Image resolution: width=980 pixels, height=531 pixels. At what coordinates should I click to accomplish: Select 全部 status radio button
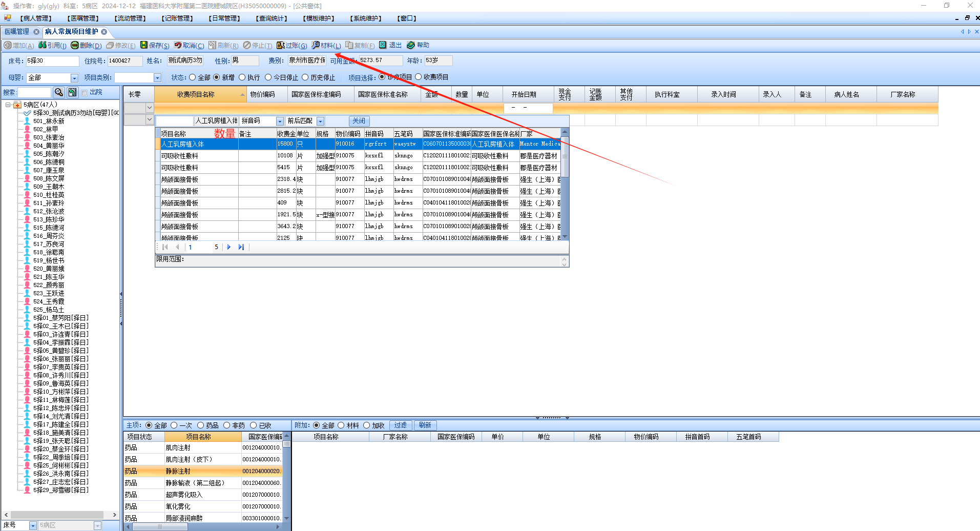pos(193,77)
